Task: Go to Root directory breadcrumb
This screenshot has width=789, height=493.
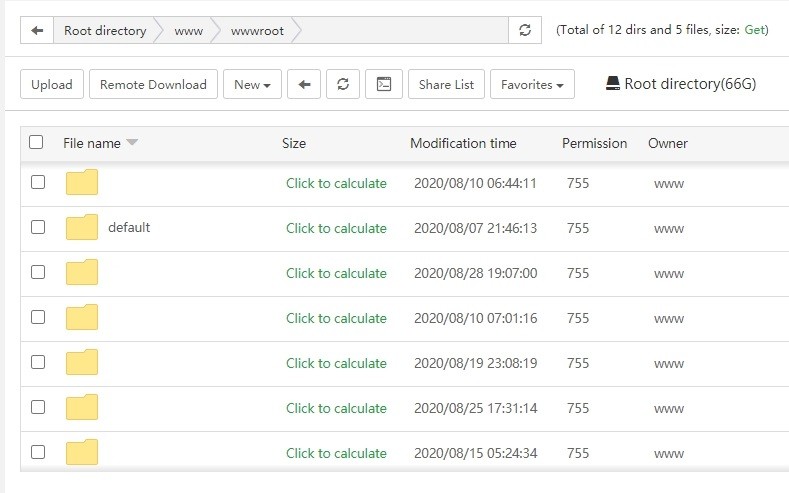Action: (104, 30)
